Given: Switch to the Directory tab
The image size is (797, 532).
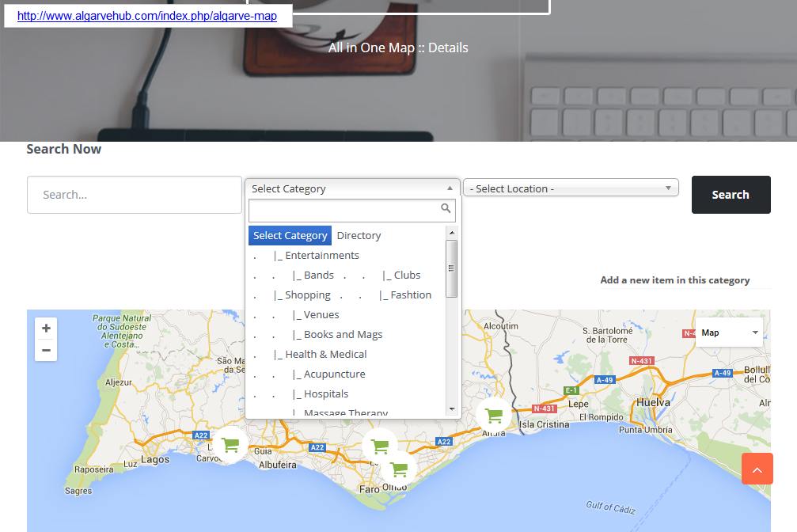Looking at the screenshot, I should pyautogui.click(x=359, y=235).
